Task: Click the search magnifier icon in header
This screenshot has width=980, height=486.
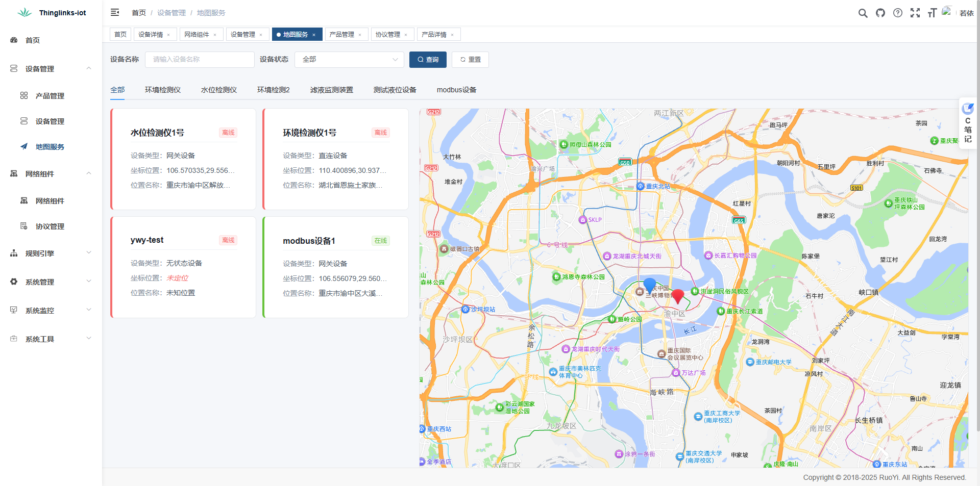Action: (x=863, y=13)
